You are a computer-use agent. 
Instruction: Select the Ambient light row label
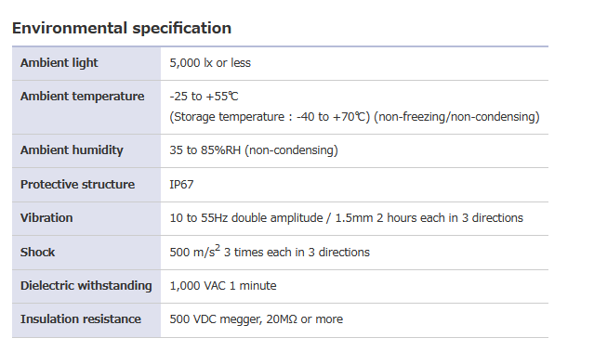59,63
